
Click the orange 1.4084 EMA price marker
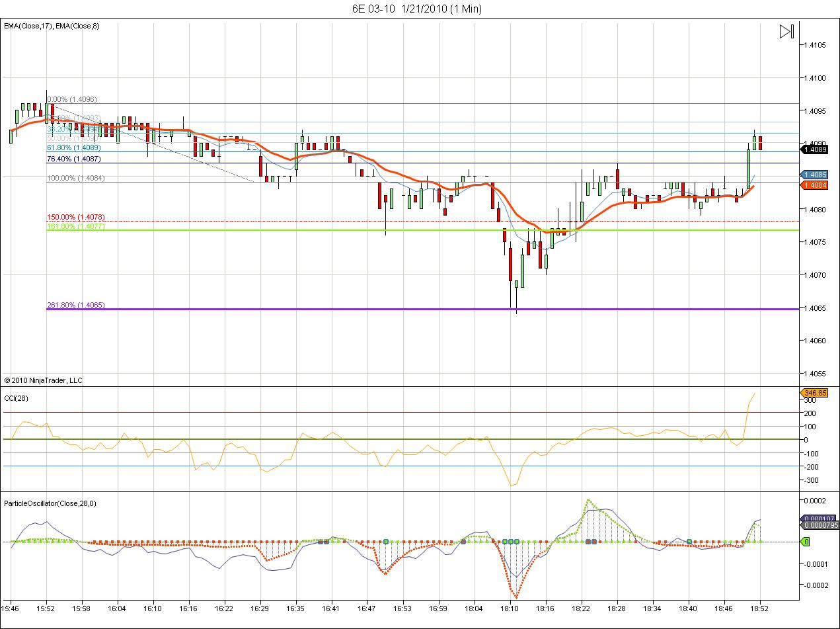[x=814, y=186]
